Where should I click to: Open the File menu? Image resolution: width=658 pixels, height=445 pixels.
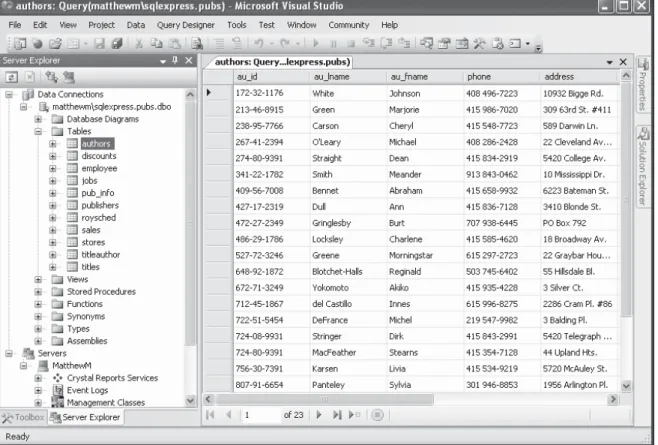tap(15, 25)
